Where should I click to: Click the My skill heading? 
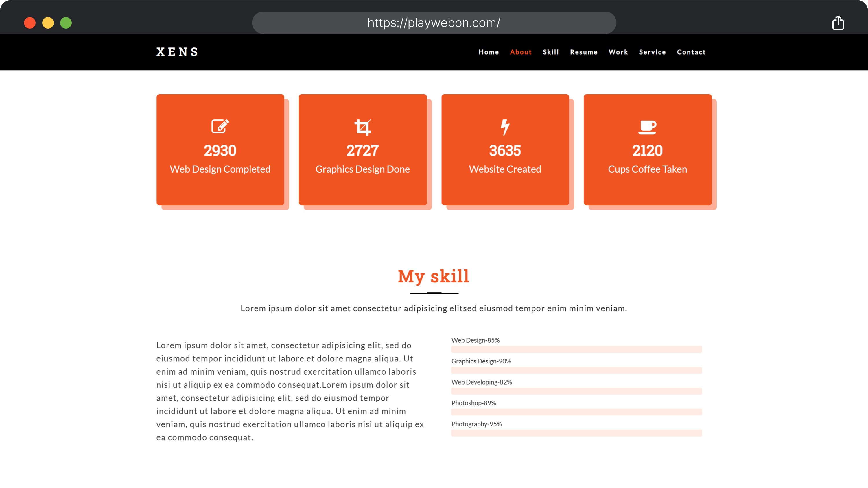(x=433, y=276)
